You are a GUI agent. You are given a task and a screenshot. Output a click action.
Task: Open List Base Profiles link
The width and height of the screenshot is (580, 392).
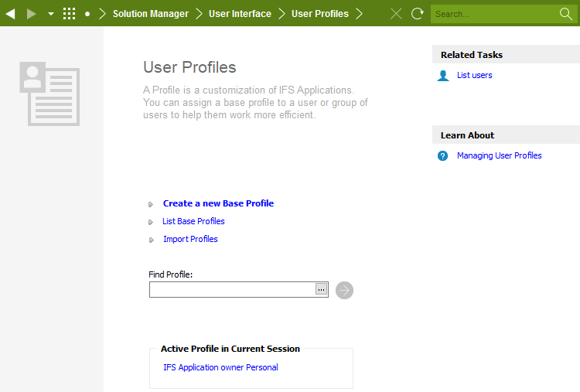(x=193, y=221)
